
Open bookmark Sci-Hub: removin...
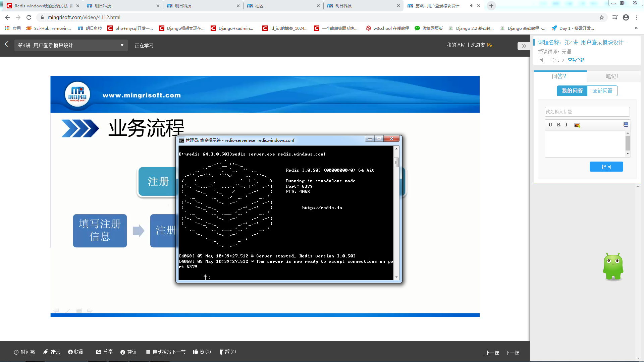click(49, 28)
